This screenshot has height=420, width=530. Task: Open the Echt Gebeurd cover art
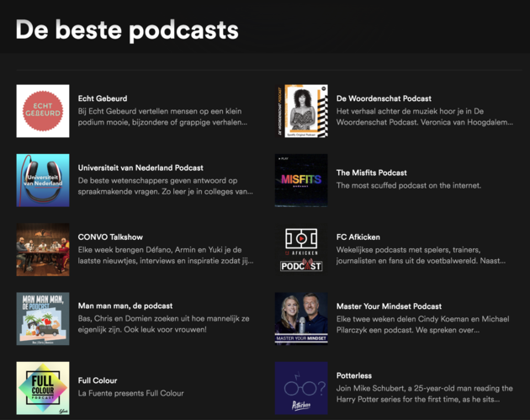(43, 111)
